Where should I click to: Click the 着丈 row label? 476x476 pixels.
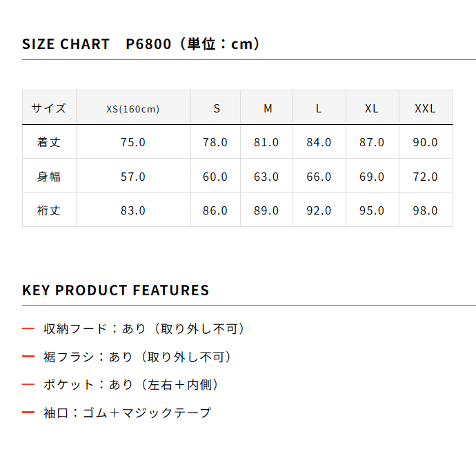tap(49, 142)
